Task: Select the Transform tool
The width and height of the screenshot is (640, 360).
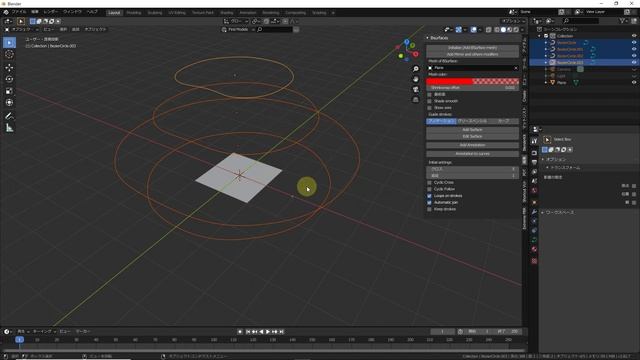Action: [x=9, y=102]
